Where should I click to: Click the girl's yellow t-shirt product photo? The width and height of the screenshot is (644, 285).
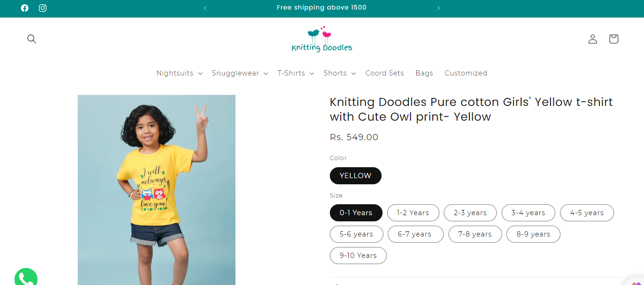pyautogui.click(x=157, y=190)
